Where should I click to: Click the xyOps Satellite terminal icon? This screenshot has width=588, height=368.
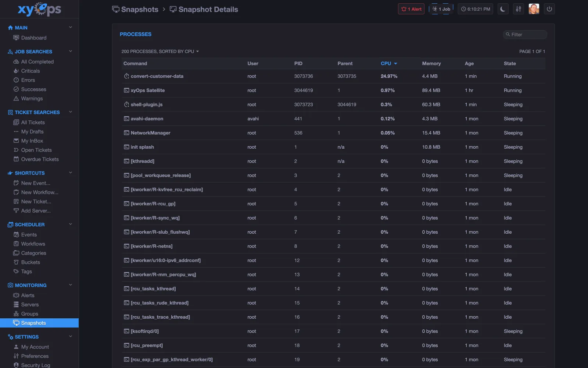[x=126, y=90]
